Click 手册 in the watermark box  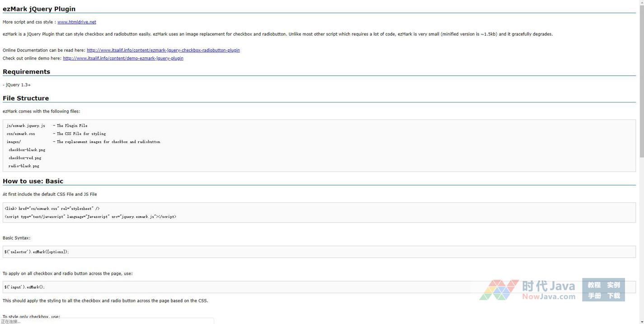point(594,296)
